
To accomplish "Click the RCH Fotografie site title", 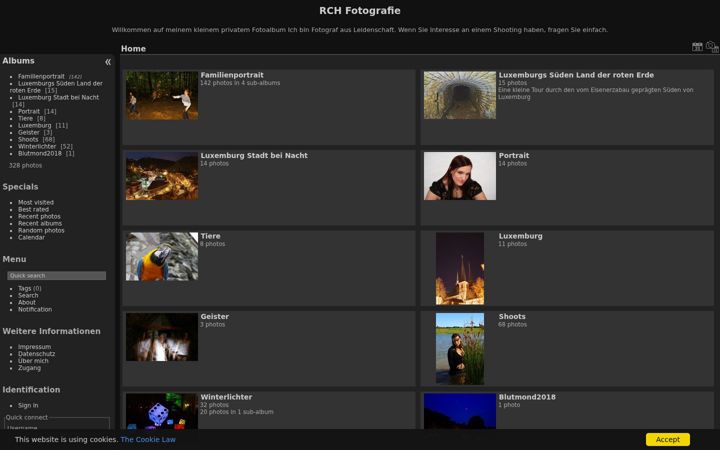I will (360, 11).
